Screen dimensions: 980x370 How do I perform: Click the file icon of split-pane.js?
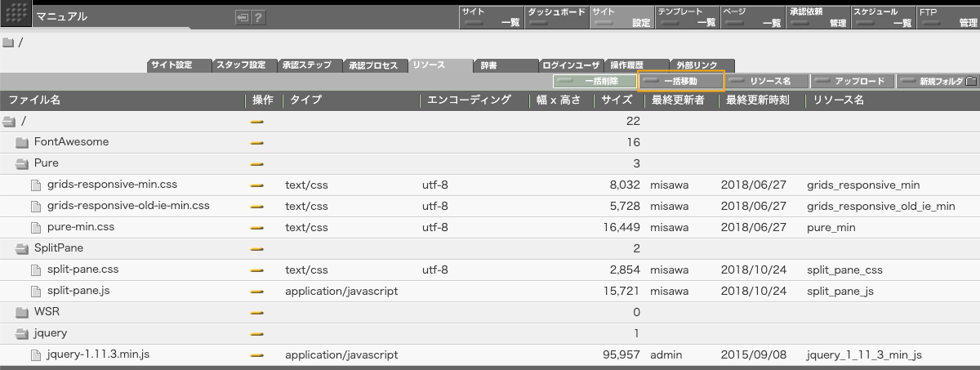[x=35, y=291]
